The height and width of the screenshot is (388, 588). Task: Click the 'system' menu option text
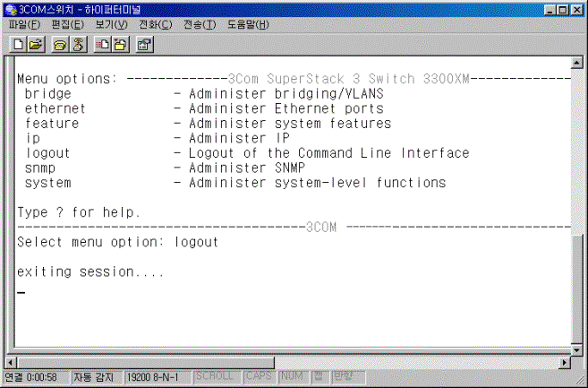48,183
